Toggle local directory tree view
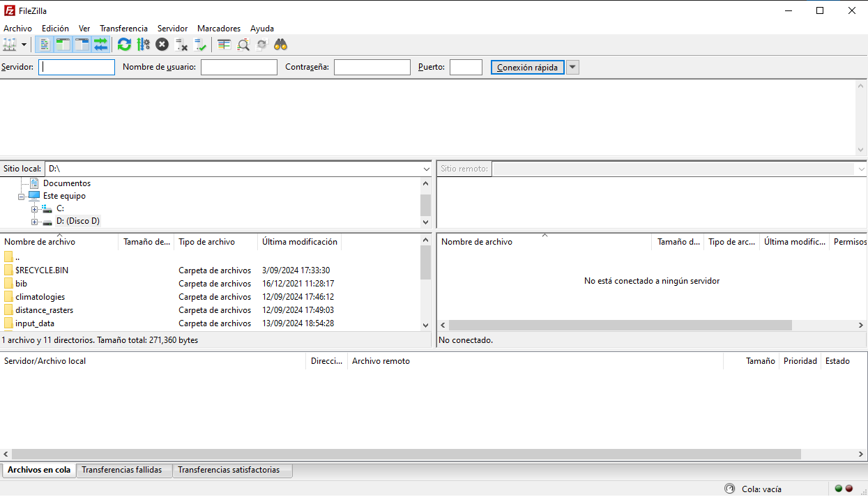 pyautogui.click(x=63, y=45)
